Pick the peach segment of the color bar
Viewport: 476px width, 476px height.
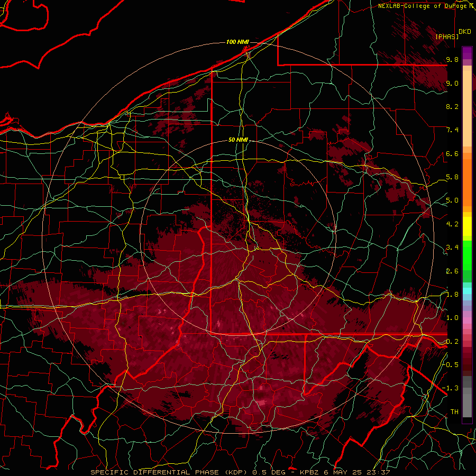(x=467, y=108)
